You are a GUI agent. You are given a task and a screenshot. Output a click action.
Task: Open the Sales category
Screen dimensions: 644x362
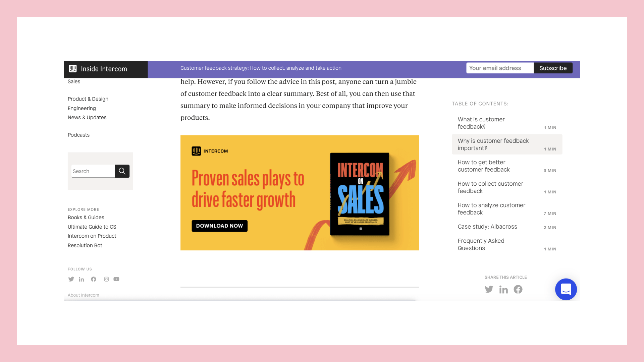(74, 81)
